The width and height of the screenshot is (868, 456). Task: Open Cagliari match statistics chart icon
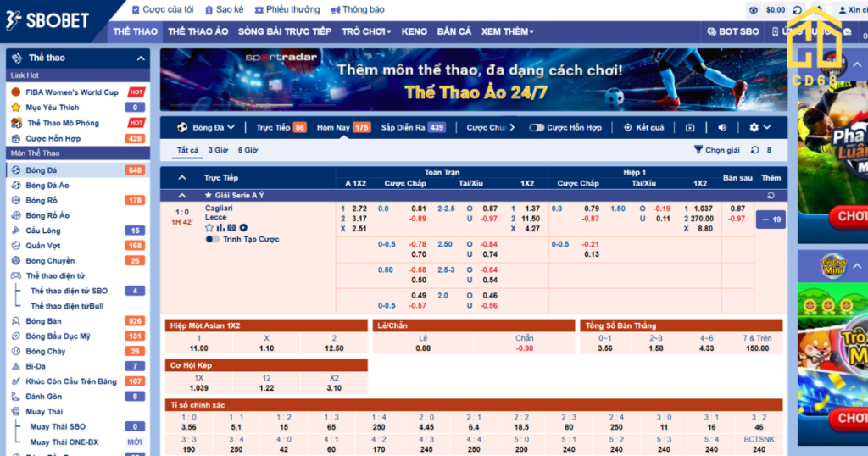pos(220,227)
